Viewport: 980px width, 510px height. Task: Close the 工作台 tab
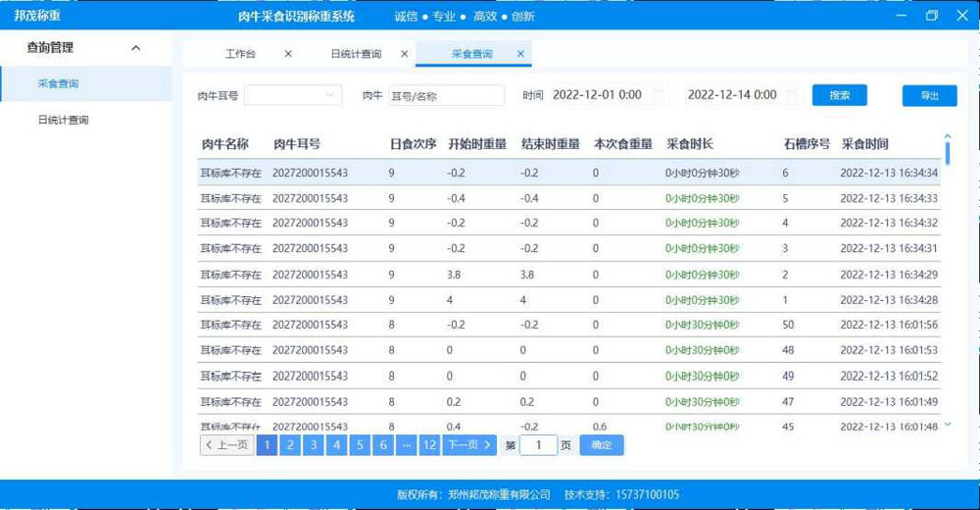[288, 54]
